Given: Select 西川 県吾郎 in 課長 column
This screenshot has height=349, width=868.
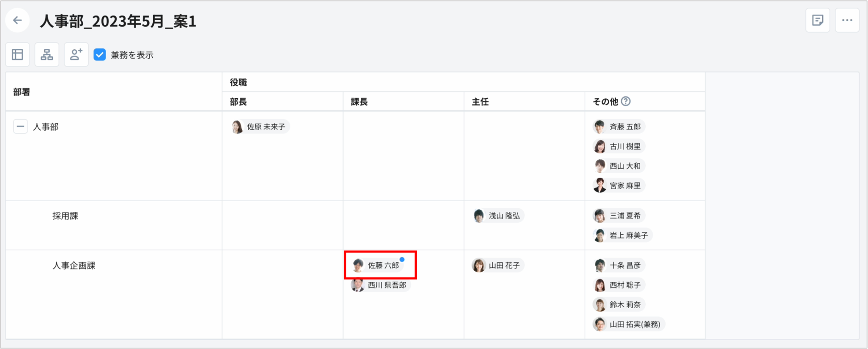Looking at the screenshot, I should [381, 285].
